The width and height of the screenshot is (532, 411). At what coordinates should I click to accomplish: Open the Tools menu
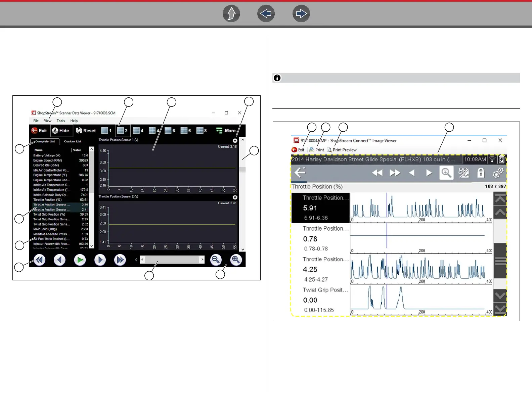pyautogui.click(x=61, y=121)
